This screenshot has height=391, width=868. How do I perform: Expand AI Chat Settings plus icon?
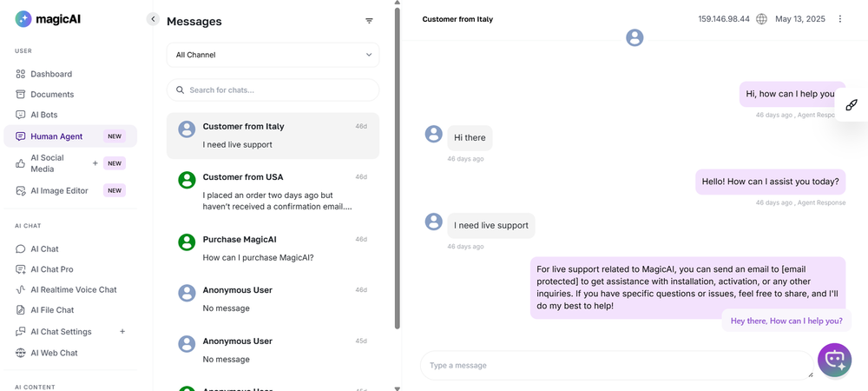pyautogui.click(x=122, y=331)
